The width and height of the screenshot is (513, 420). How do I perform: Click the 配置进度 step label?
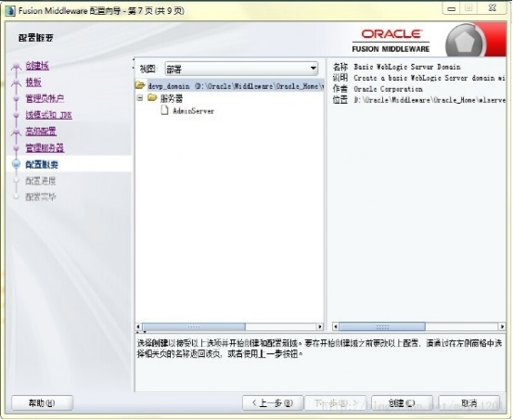41,181
